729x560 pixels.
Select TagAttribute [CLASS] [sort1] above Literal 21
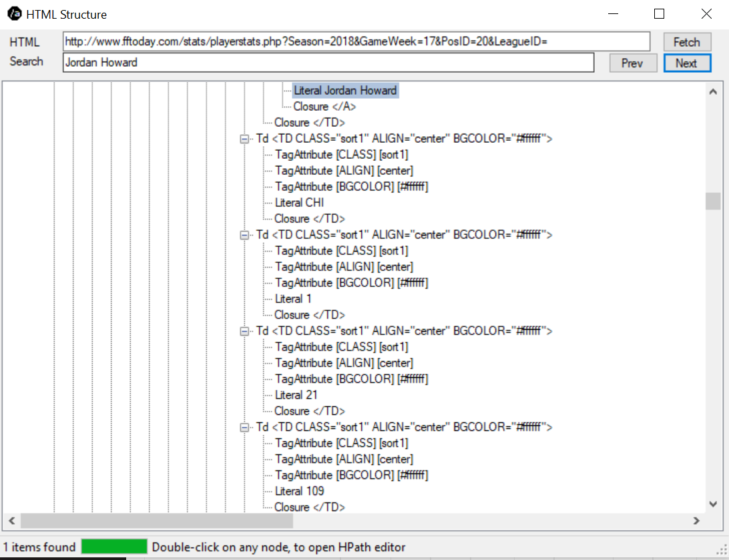341,346
